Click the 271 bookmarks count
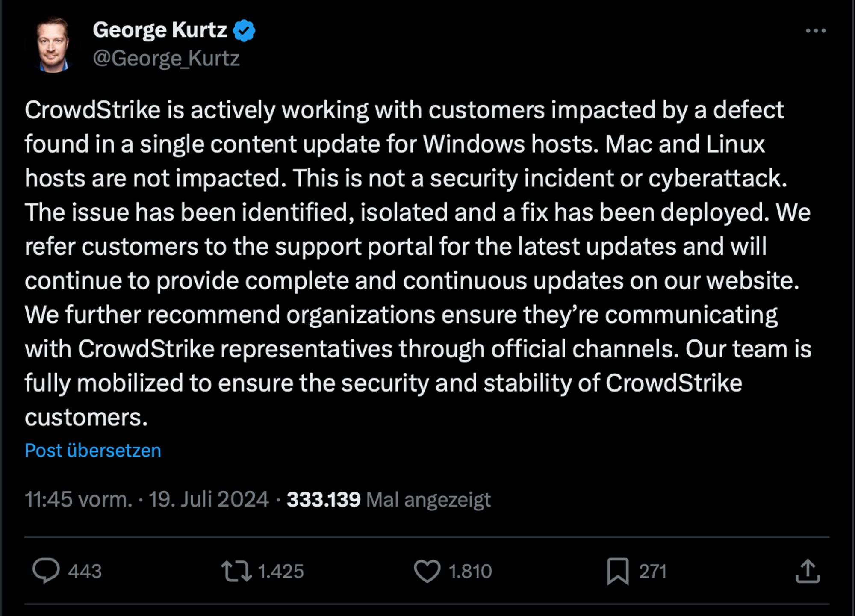 click(653, 571)
